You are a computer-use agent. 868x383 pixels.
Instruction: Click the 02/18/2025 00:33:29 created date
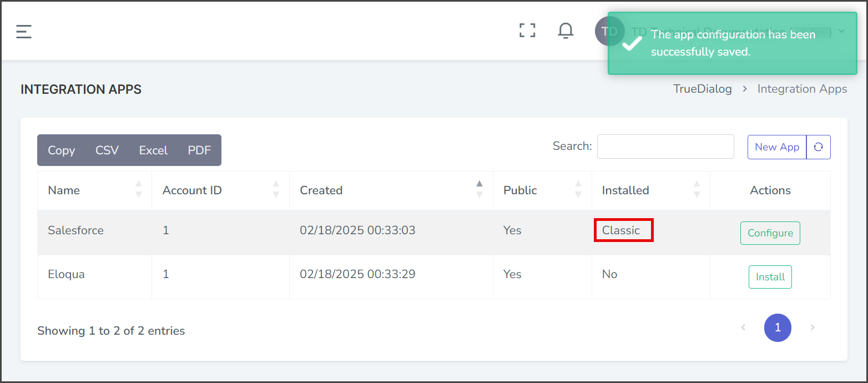357,274
